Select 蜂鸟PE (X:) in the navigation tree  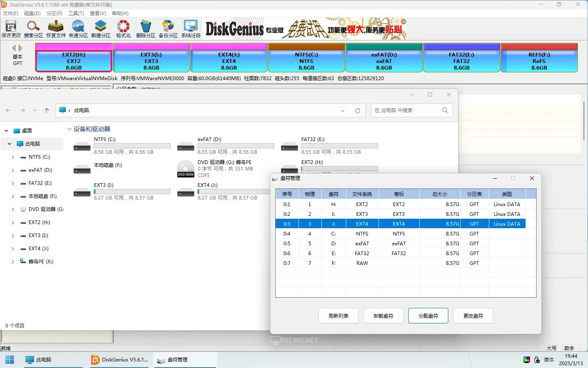(41, 262)
